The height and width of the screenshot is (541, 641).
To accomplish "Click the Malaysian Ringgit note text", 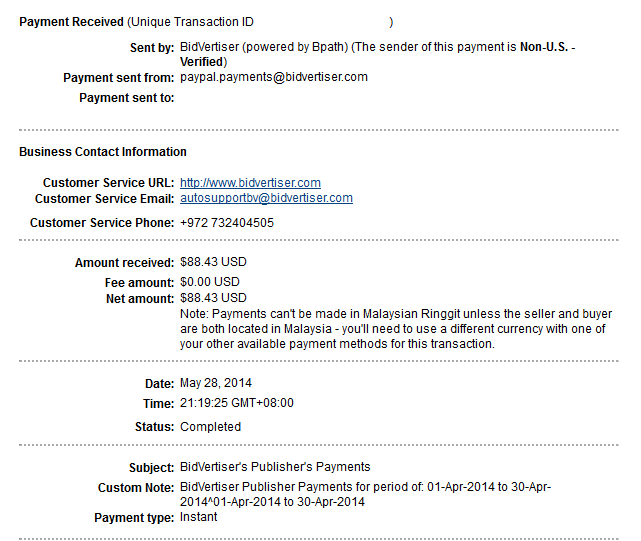I will 396,328.
